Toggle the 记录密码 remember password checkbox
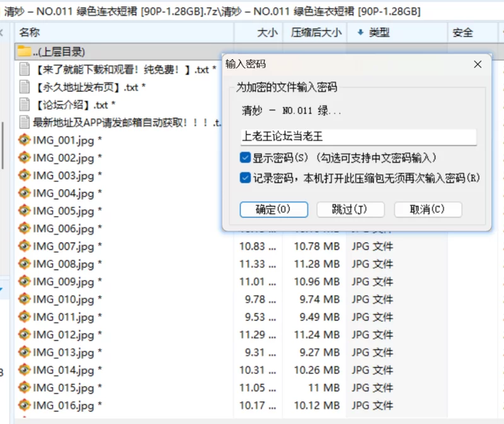Image resolution: width=504 pixels, height=424 pixels. [x=246, y=178]
